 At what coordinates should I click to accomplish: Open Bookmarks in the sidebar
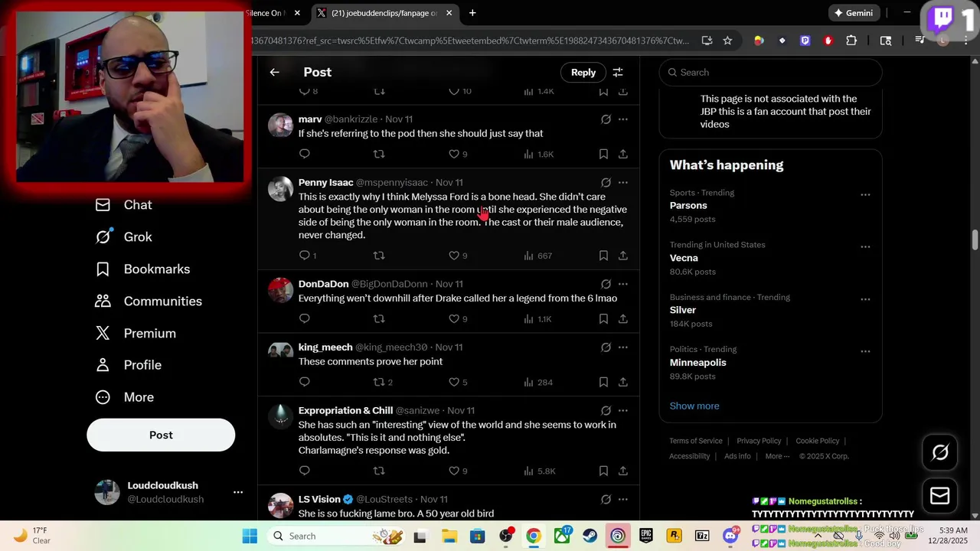142,269
